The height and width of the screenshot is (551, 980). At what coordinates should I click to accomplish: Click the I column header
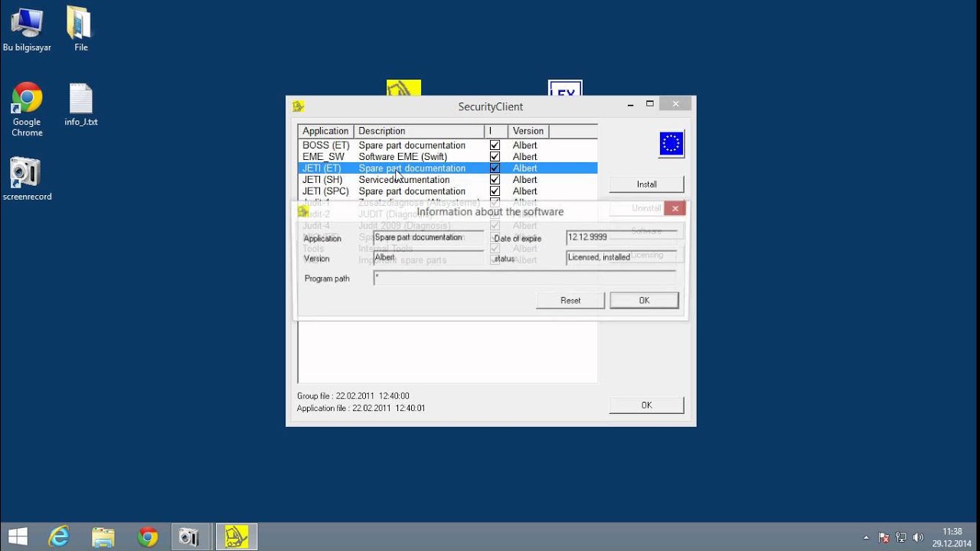tap(496, 131)
